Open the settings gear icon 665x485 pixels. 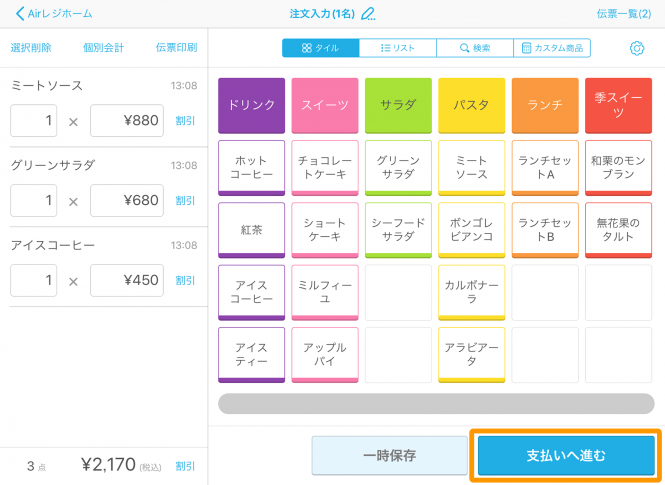637,48
